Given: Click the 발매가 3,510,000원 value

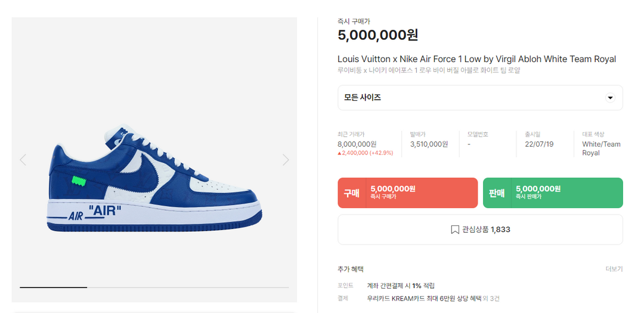Looking at the screenshot, I should (429, 144).
